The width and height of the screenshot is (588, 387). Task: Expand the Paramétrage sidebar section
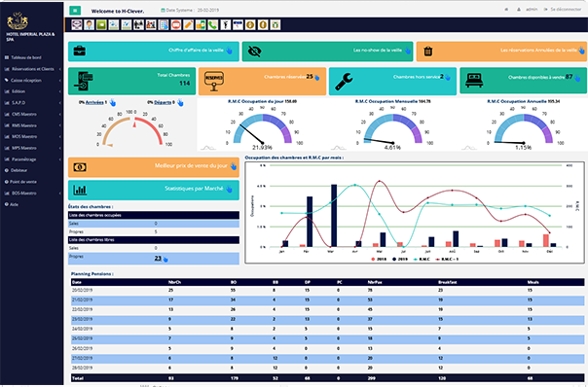point(32,159)
